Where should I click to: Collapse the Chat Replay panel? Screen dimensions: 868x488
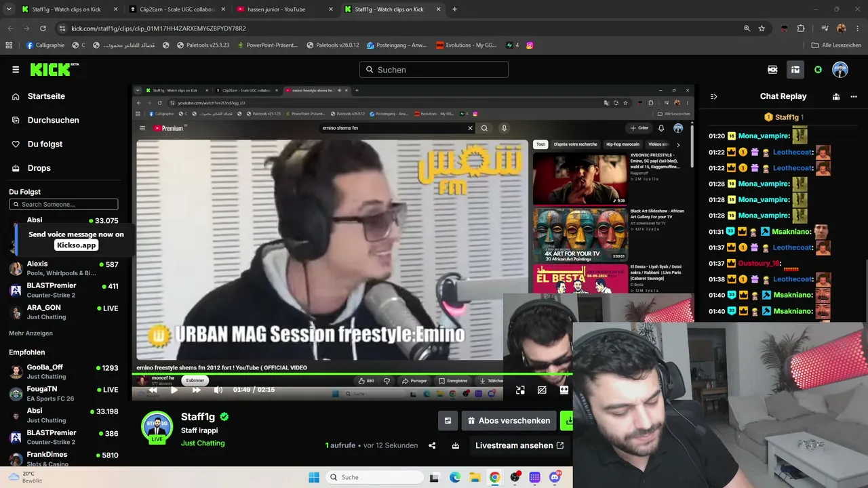[x=713, y=96]
